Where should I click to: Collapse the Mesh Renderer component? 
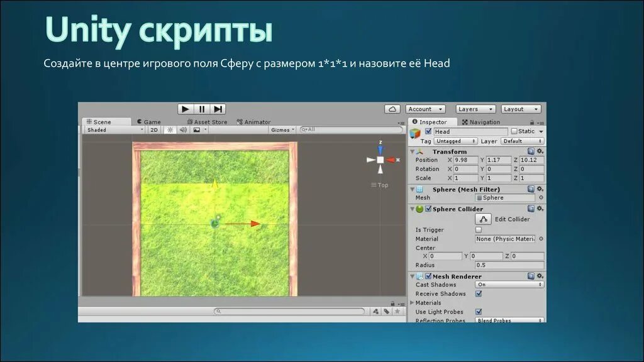413,277
